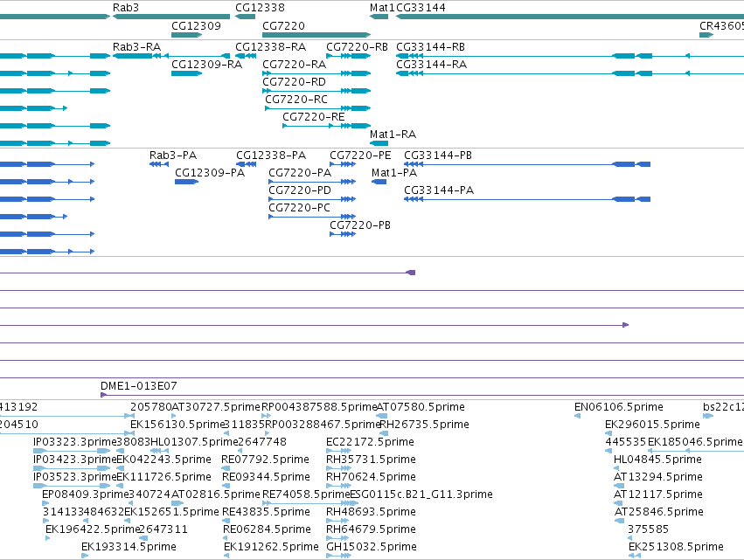Screen dimensions: 744x560
Task: Select the CG33144-RA transcript label
Action: click(x=431, y=64)
